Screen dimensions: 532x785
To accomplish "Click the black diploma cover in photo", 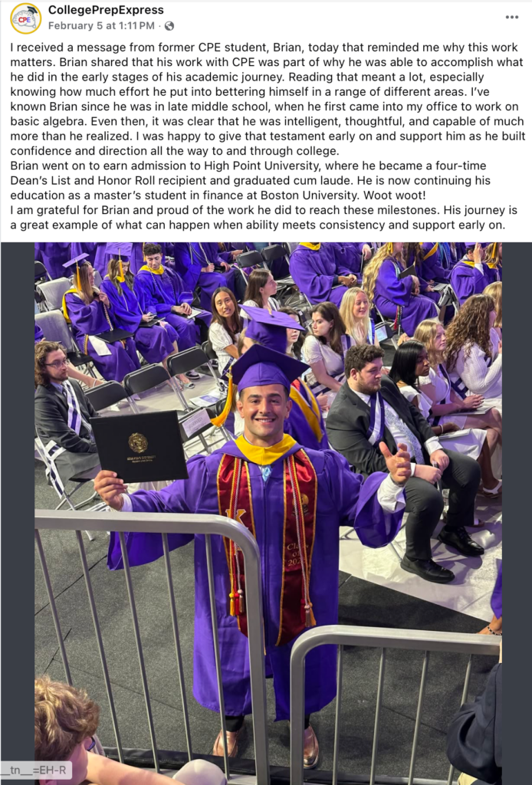I will point(139,448).
